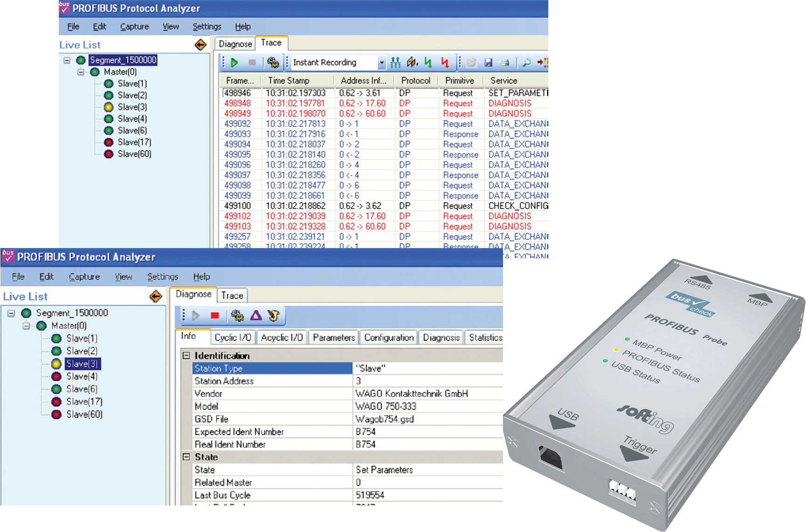Select Slave(6) in Trace-view window Live List
This screenshot has width=806, height=532.
click(132, 130)
